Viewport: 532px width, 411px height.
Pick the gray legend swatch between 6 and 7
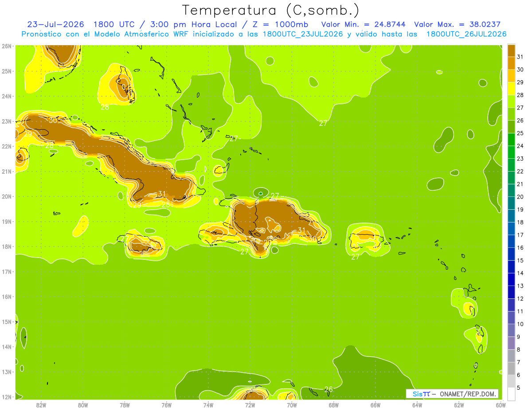click(511, 368)
